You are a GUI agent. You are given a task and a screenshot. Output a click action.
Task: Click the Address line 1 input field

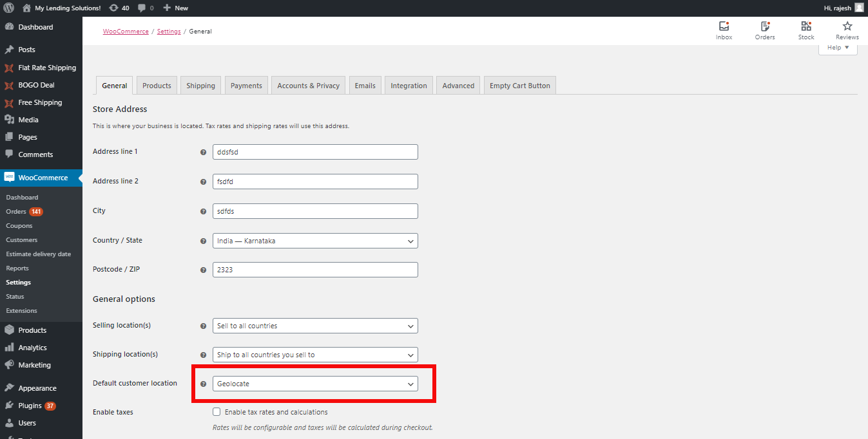click(x=314, y=152)
